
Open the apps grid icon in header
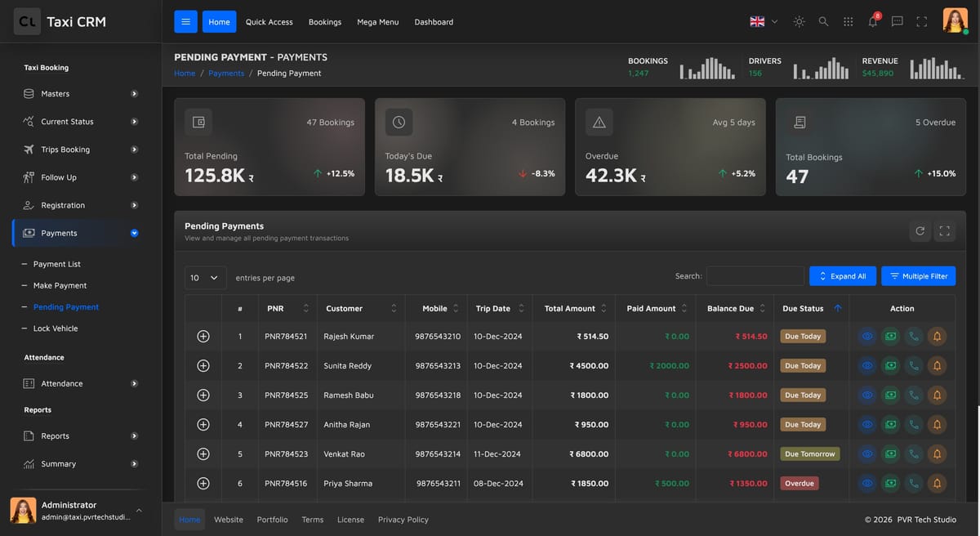(848, 21)
